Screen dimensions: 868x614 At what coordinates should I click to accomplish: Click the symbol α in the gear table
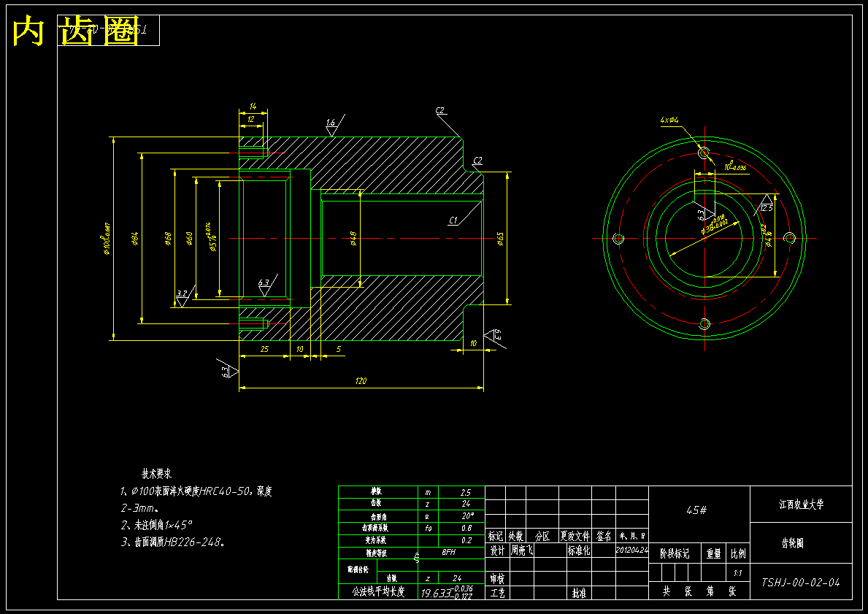pyautogui.click(x=428, y=516)
